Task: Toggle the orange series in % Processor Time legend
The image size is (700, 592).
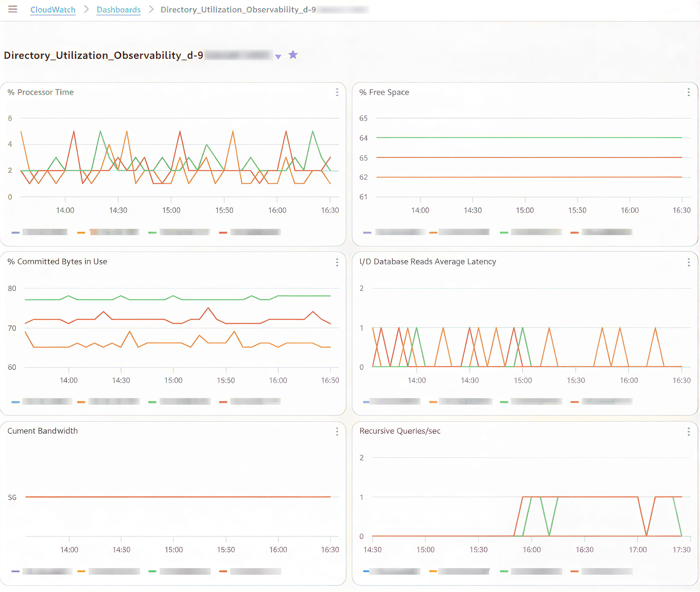Action: (x=81, y=232)
